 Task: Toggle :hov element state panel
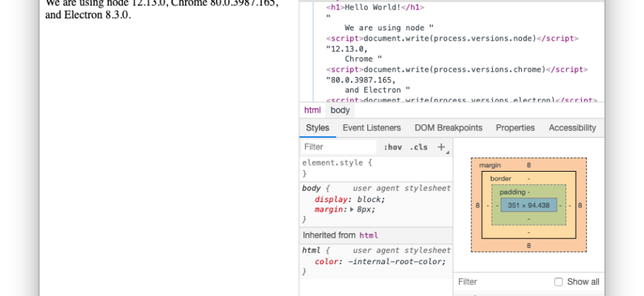point(392,147)
